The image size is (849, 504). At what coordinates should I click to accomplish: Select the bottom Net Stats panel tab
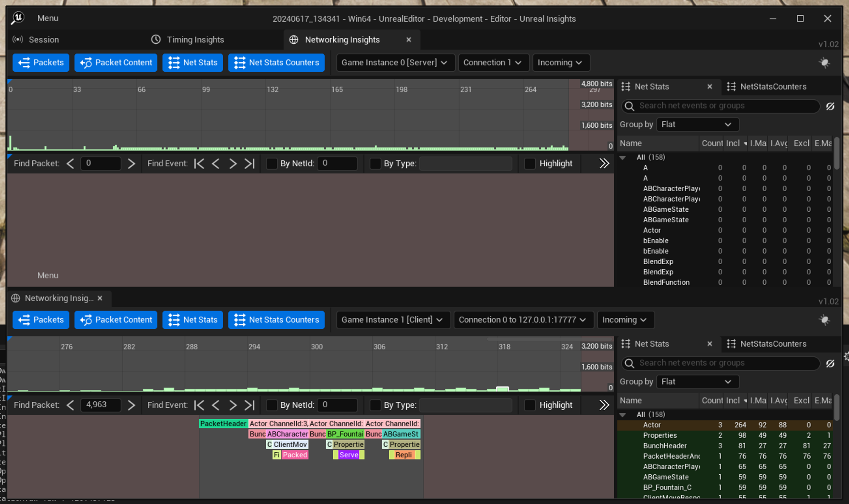tap(652, 344)
